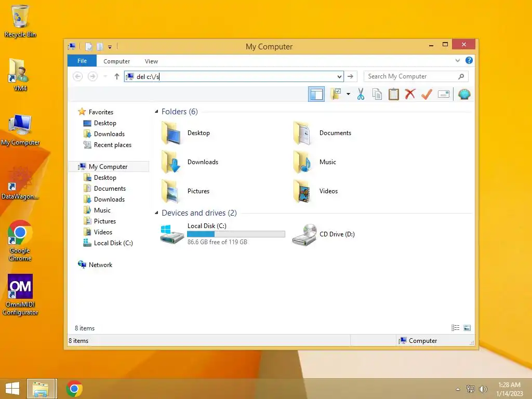The width and height of the screenshot is (532, 399).
Task: Go up one level with Up arrow
Action: 117,77
